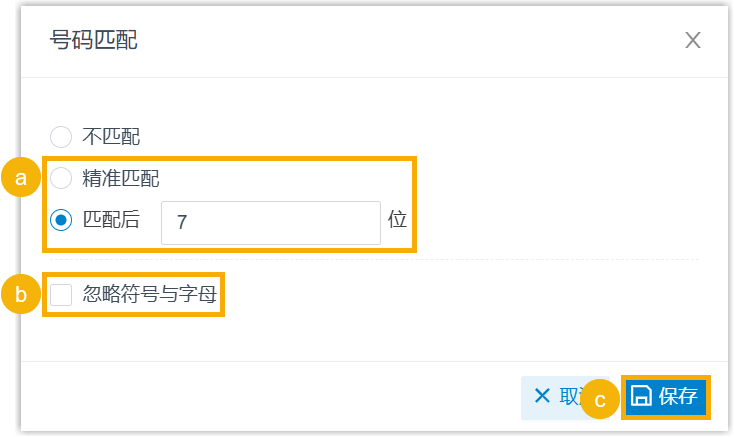Click the floppy disk save icon
The image size is (734, 437).
(x=642, y=396)
